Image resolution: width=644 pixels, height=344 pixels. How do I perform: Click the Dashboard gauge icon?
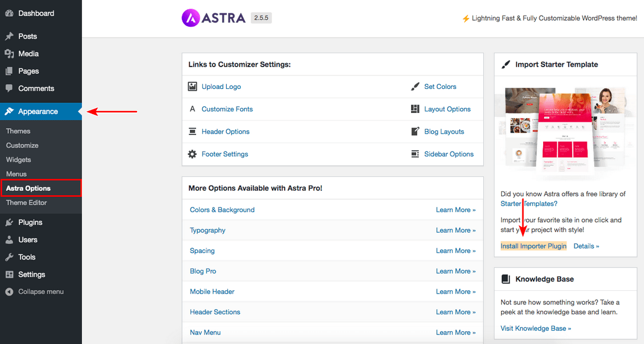(9, 13)
